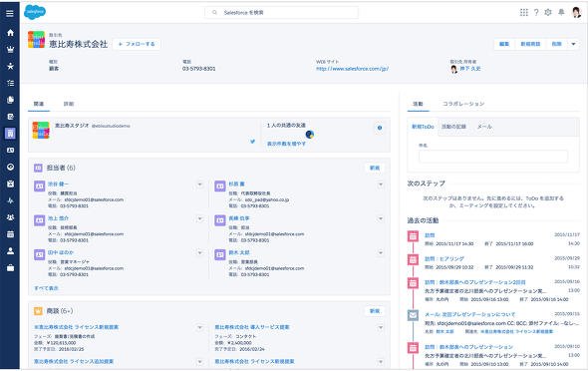Click the Salesforce search field
588x371 pixels.
281,12
